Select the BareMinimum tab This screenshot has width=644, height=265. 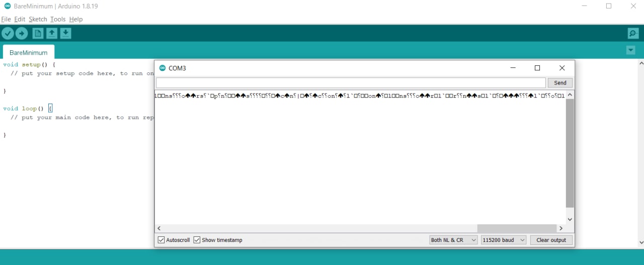click(29, 52)
